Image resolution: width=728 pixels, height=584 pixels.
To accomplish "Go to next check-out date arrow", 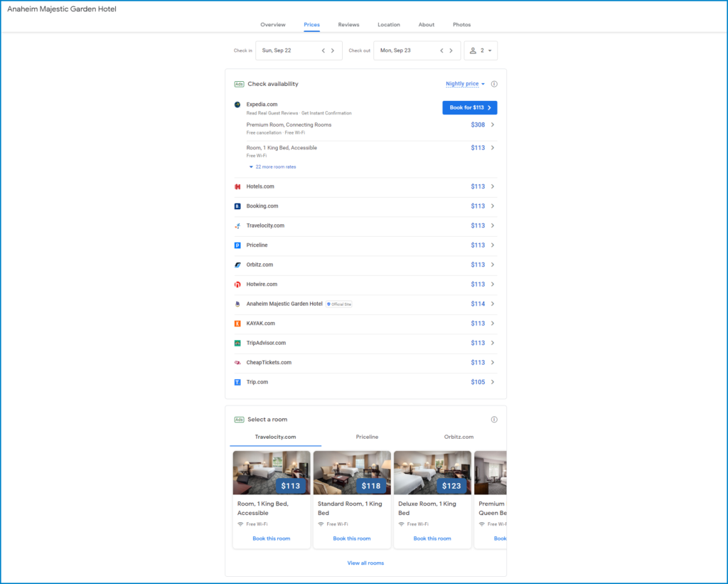I will coord(451,51).
